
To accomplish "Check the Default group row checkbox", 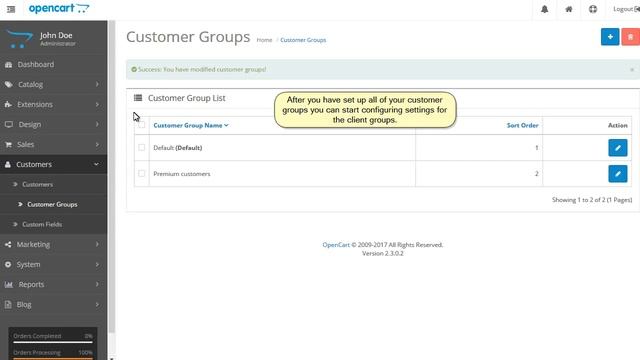I will click(142, 147).
